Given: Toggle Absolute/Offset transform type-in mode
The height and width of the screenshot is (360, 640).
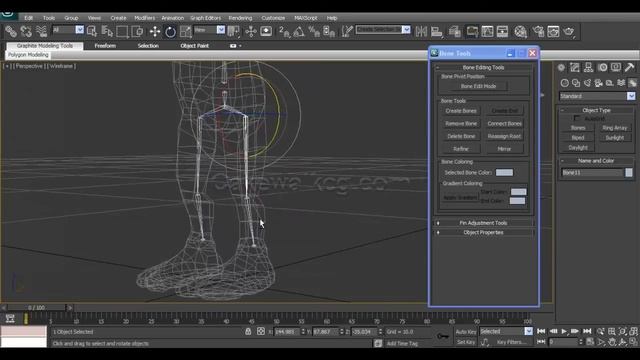Looking at the screenshot, I should tap(261, 331).
